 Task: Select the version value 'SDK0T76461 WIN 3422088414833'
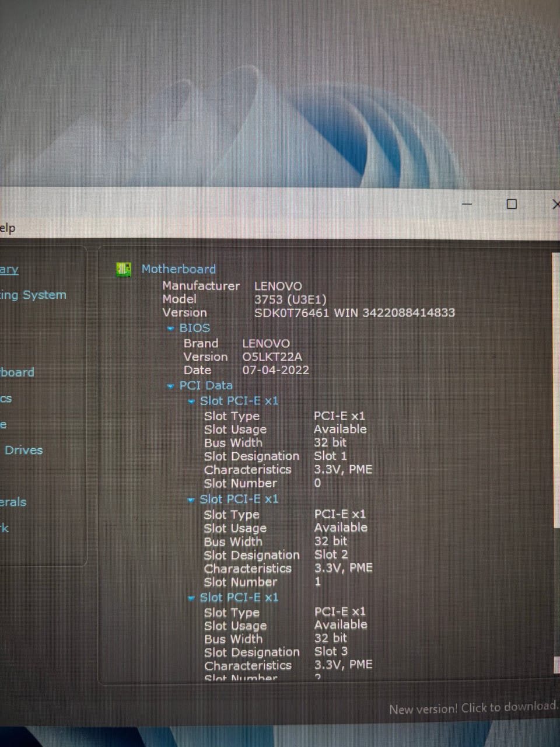(x=355, y=312)
